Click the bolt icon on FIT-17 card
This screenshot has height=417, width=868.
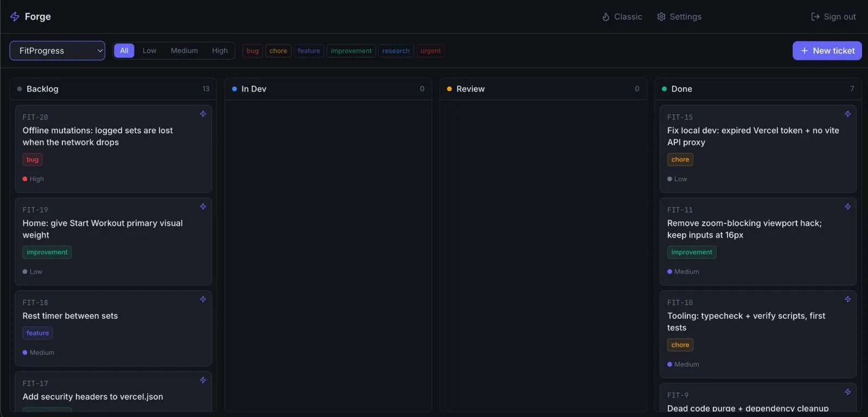[203, 380]
